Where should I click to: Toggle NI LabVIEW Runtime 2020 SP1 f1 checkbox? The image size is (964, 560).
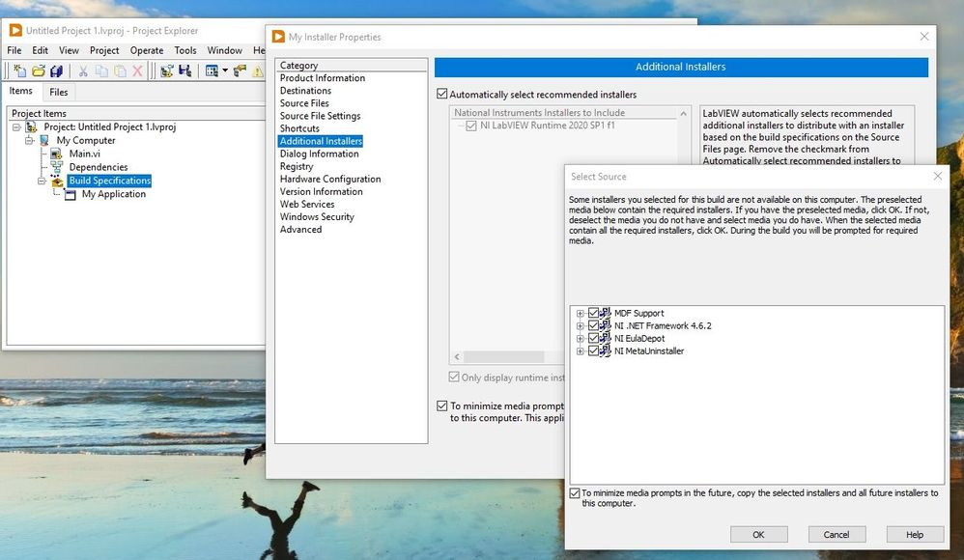point(471,126)
